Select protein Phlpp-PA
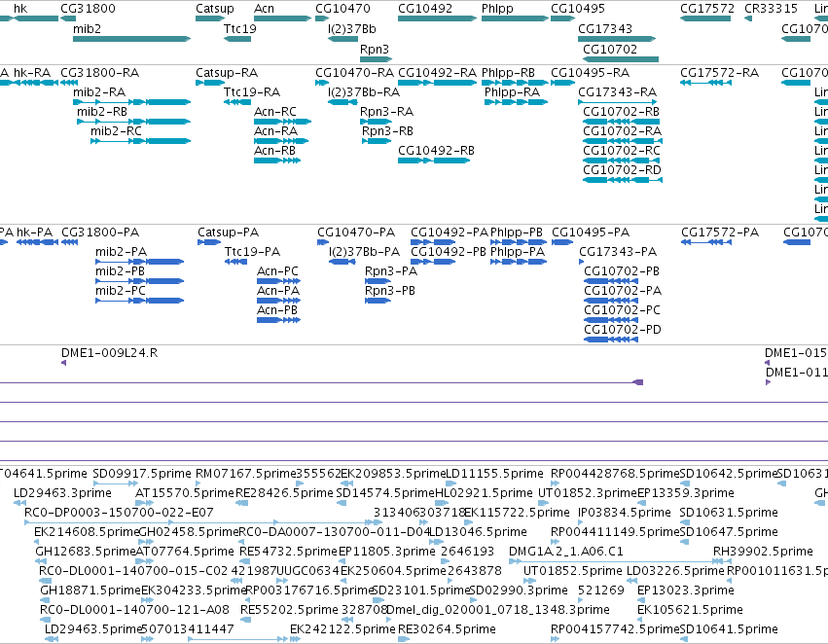The width and height of the screenshot is (828, 644). pyautogui.click(x=518, y=252)
